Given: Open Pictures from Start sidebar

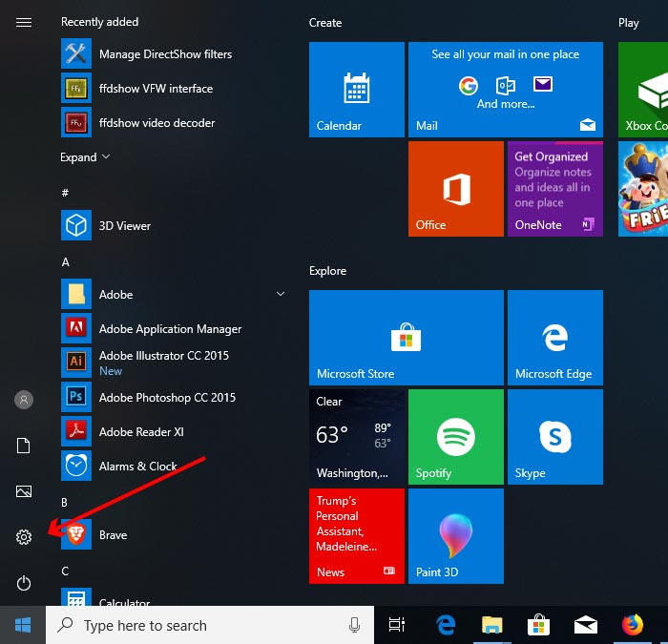Looking at the screenshot, I should (x=24, y=491).
